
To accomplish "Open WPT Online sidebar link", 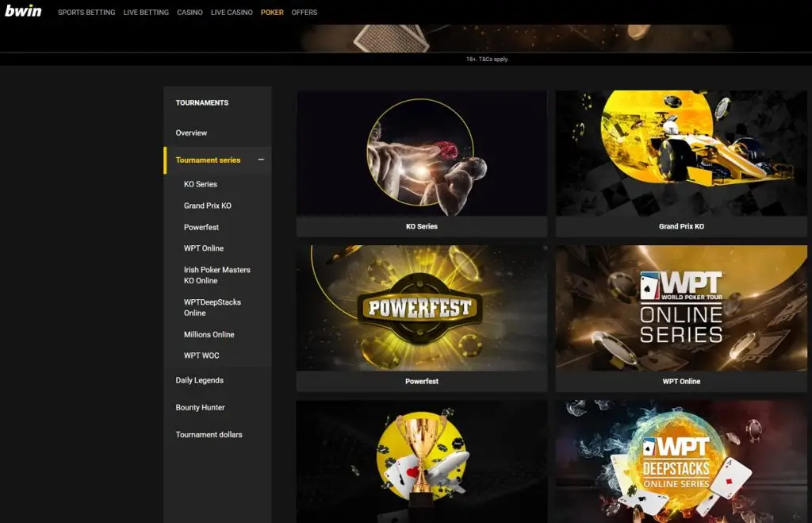I will coord(204,248).
